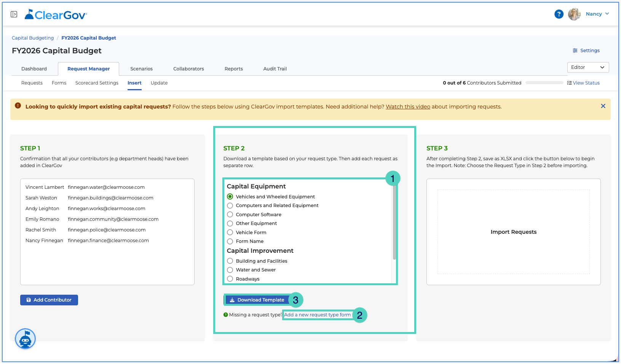Dismiss the yellow import help banner
621x364 pixels.
pos(603,106)
